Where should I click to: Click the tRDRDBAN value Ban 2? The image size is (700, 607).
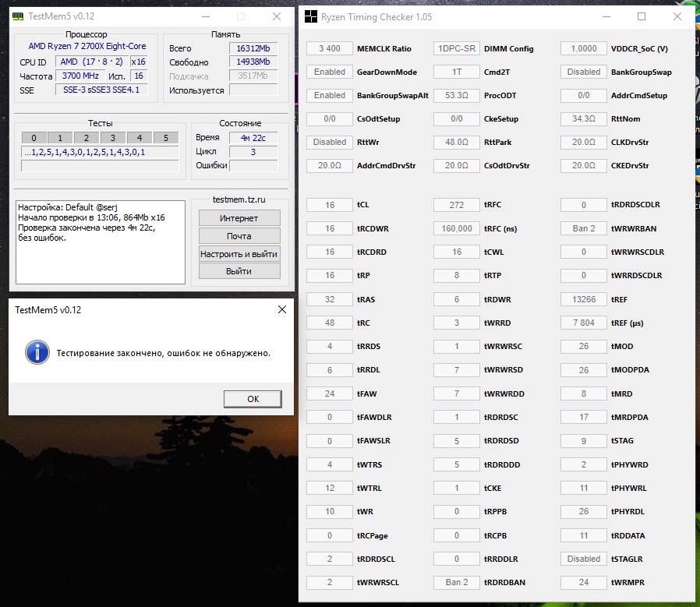pos(457,582)
